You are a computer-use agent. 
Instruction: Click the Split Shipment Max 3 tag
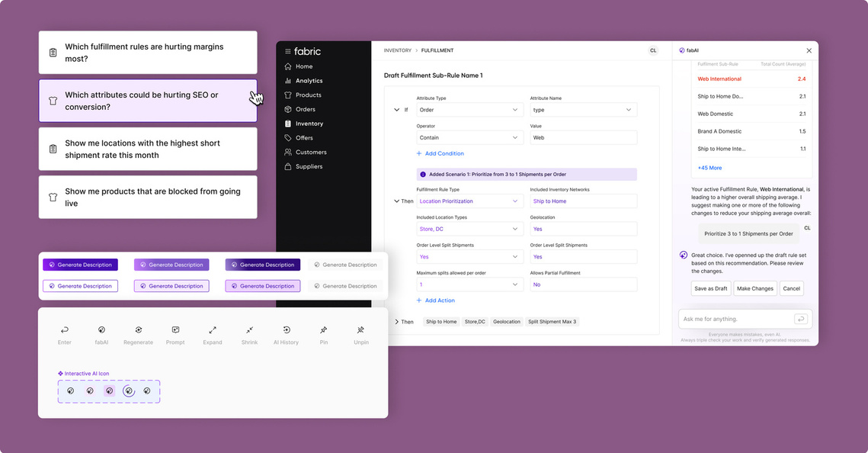pos(552,322)
